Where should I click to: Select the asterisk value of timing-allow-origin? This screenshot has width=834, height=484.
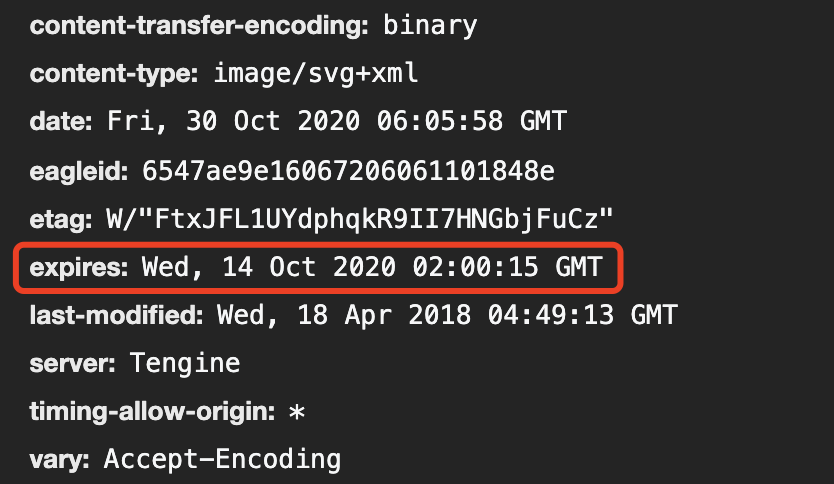pyautogui.click(x=296, y=412)
